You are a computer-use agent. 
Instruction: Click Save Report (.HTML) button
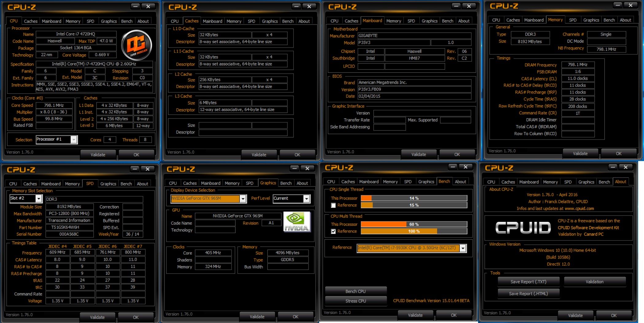[528, 294]
